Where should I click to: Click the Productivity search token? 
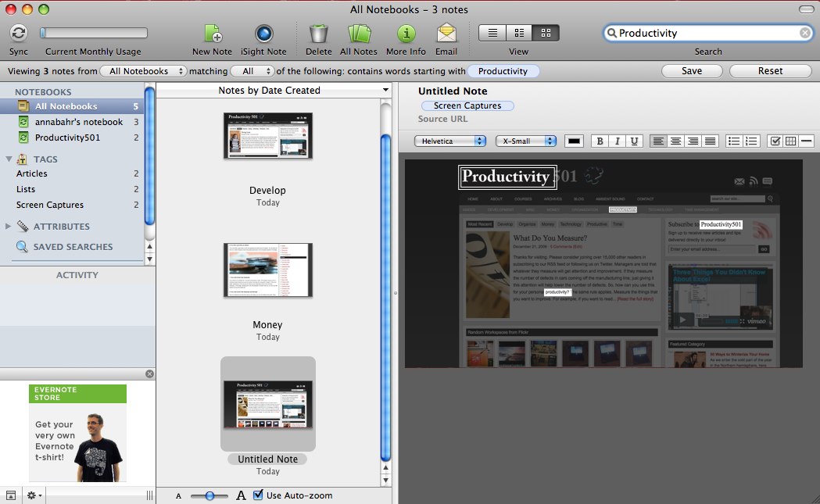tap(503, 71)
